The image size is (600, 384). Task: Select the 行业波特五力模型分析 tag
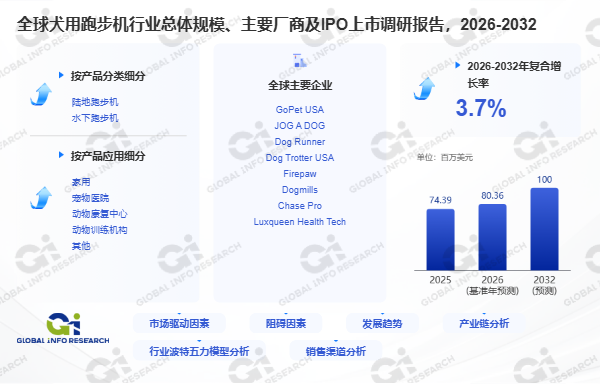[x=199, y=351]
